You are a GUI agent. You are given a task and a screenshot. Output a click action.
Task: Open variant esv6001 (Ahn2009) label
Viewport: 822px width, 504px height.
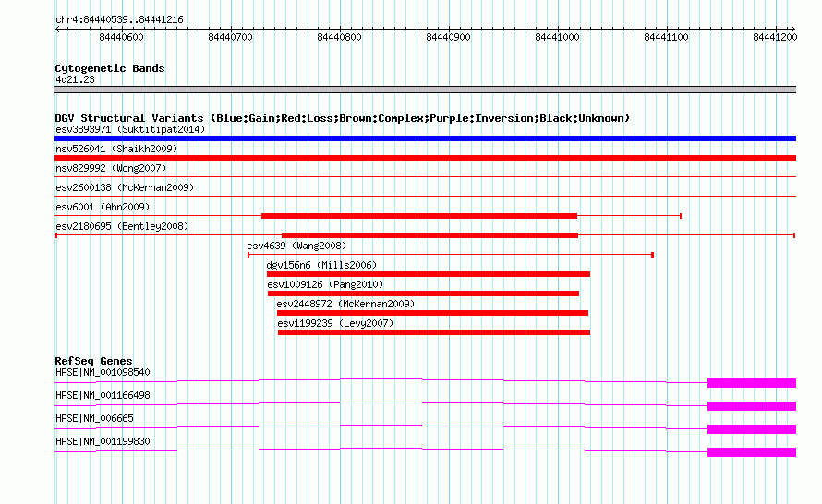coord(103,207)
